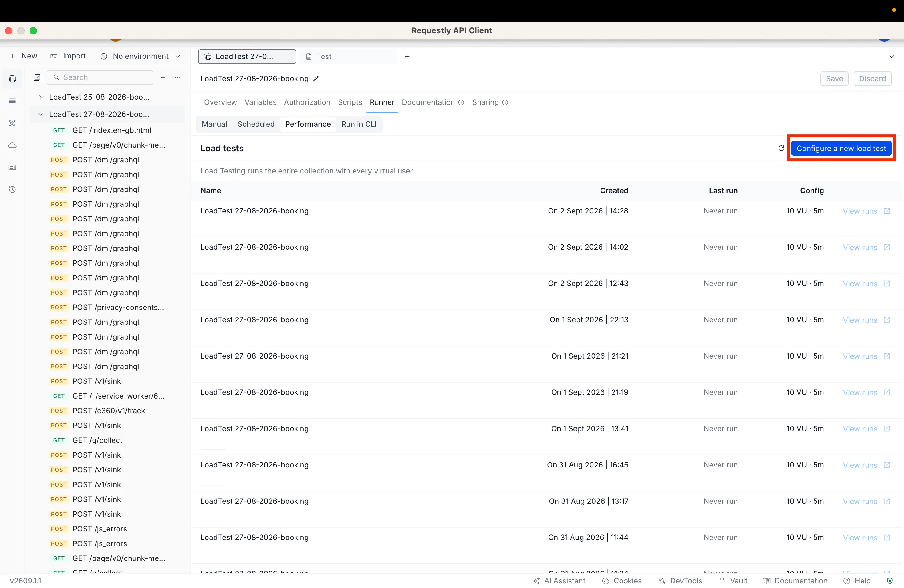Click View runs for 12:43 row
Image resolution: width=904 pixels, height=588 pixels.
pyautogui.click(x=860, y=284)
